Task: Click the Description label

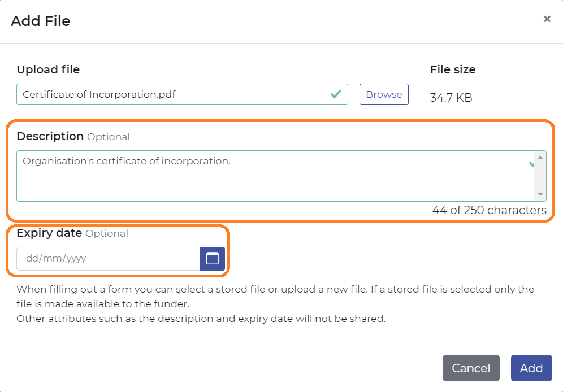Action: [x=50, y=136]
